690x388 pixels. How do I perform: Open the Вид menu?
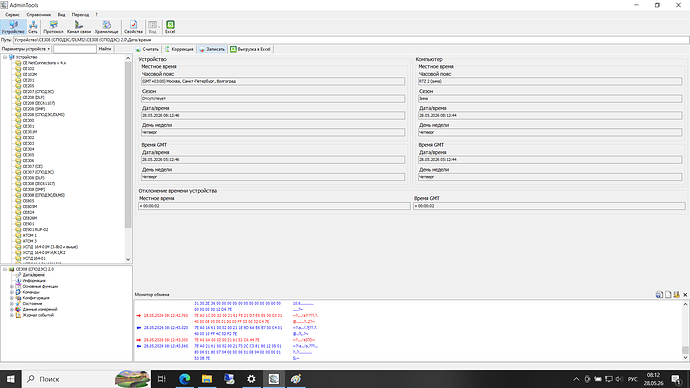point(62,15)
